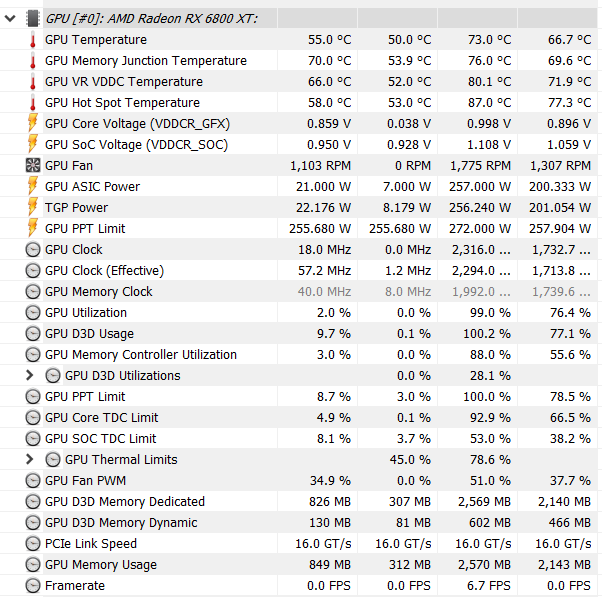Click the GPU Fan icon
The image size is (602, 597).
(33, 166)
